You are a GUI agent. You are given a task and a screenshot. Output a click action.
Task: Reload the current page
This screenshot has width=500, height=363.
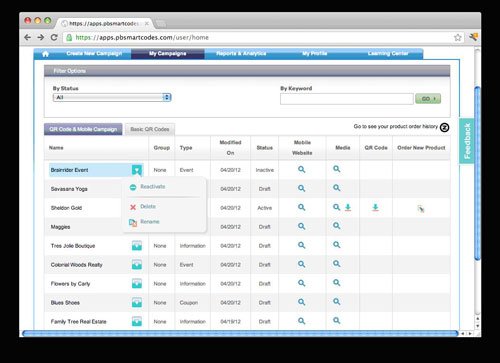[54, 37]
